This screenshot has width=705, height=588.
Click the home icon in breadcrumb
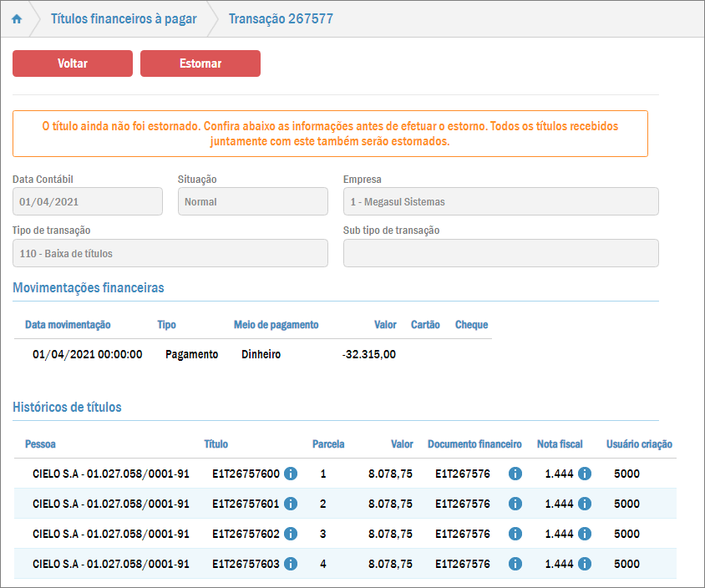click(17, 19)
